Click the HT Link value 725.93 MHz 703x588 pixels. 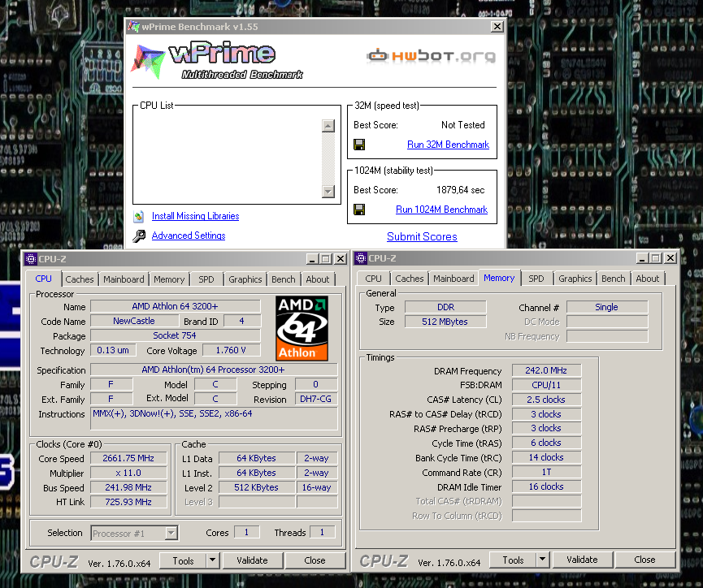[128, 502]
